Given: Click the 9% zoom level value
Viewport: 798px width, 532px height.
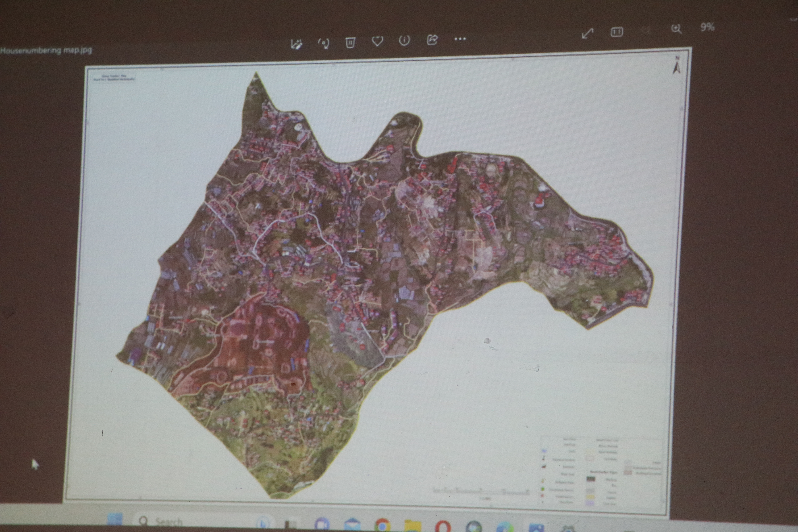Looking at the screenshot, I should [708, 27].
